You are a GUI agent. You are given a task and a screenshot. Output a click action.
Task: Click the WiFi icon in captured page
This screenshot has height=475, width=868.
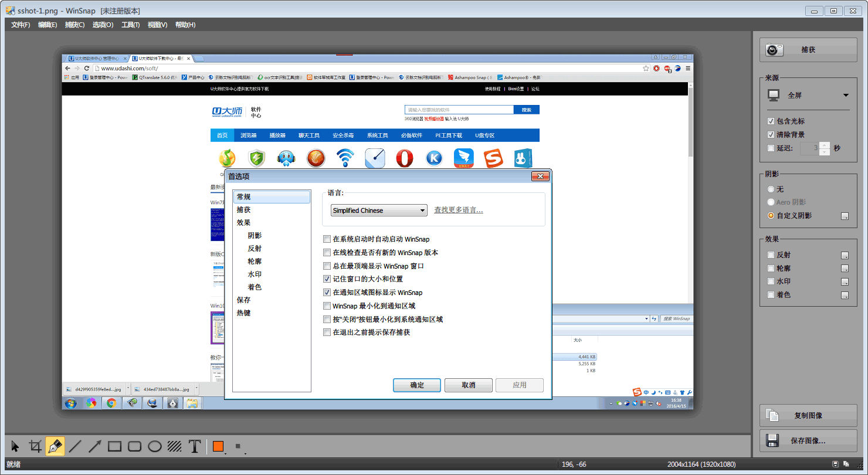click(345, 158)
